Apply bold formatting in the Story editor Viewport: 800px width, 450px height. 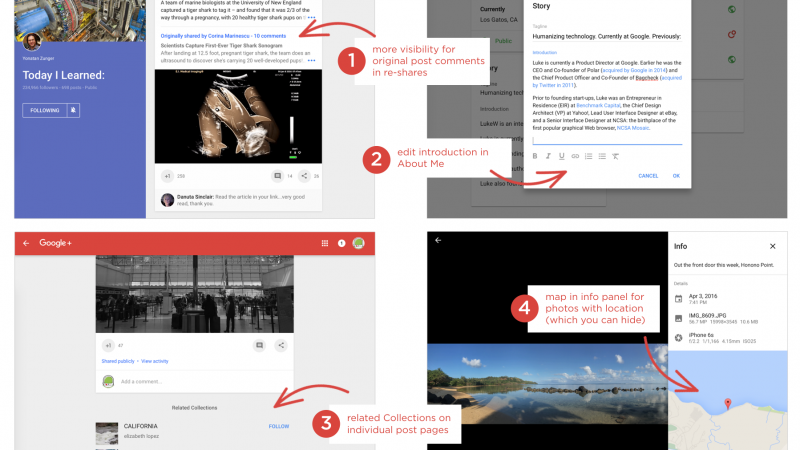pos(535,156)
